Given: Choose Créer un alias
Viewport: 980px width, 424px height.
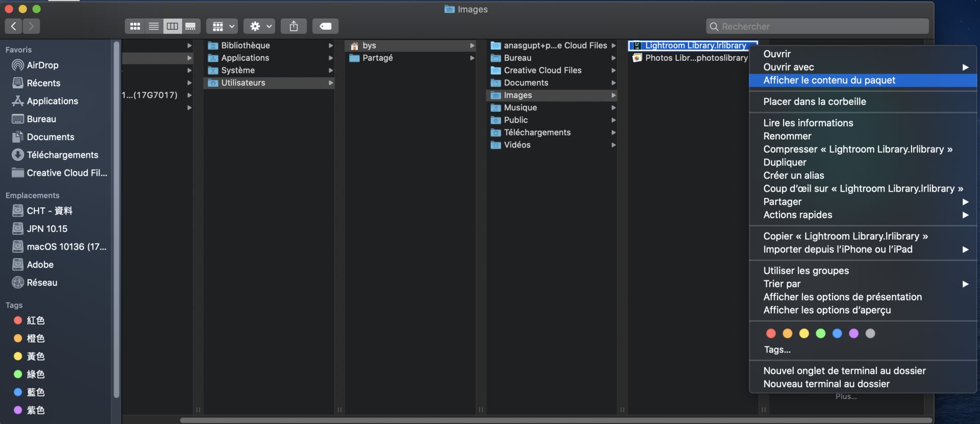Looking at the screenshot, I should tap(863, 175).
